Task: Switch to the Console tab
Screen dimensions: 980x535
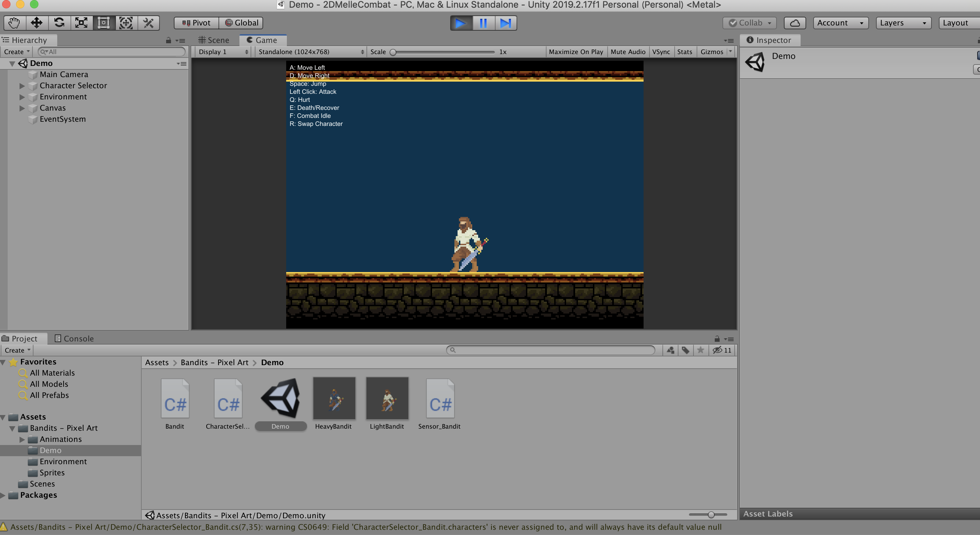Action: point(74,338)
